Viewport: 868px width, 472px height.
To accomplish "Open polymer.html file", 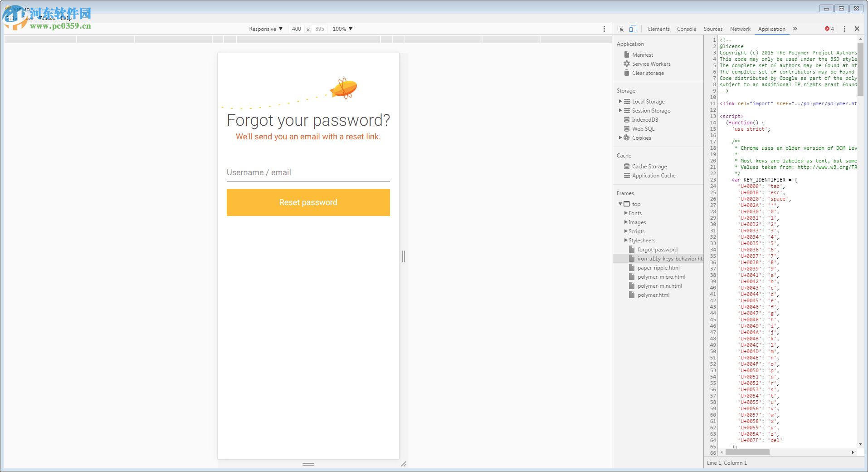I will point(653,295).
